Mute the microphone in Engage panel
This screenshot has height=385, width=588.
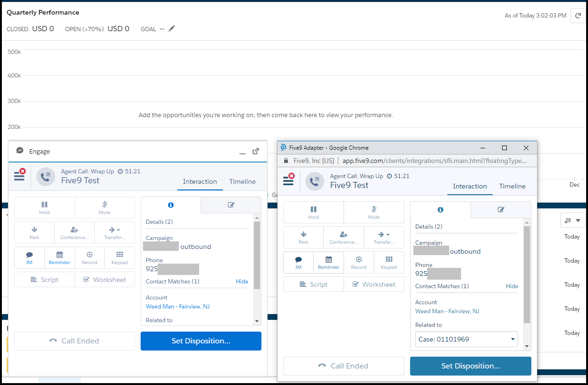(105, 208)
